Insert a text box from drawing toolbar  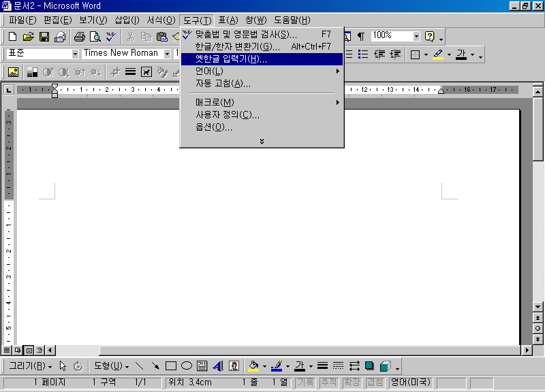pyautogui.click(x=202, y=366)
